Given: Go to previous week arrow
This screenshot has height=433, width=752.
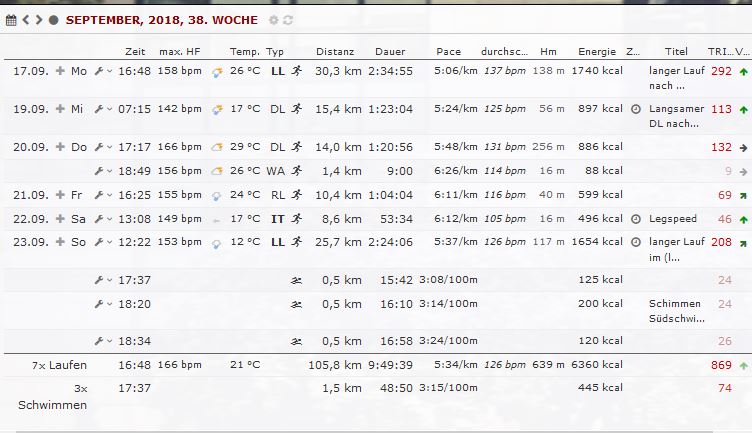Looking at the screenshot, I should [27, 20].
